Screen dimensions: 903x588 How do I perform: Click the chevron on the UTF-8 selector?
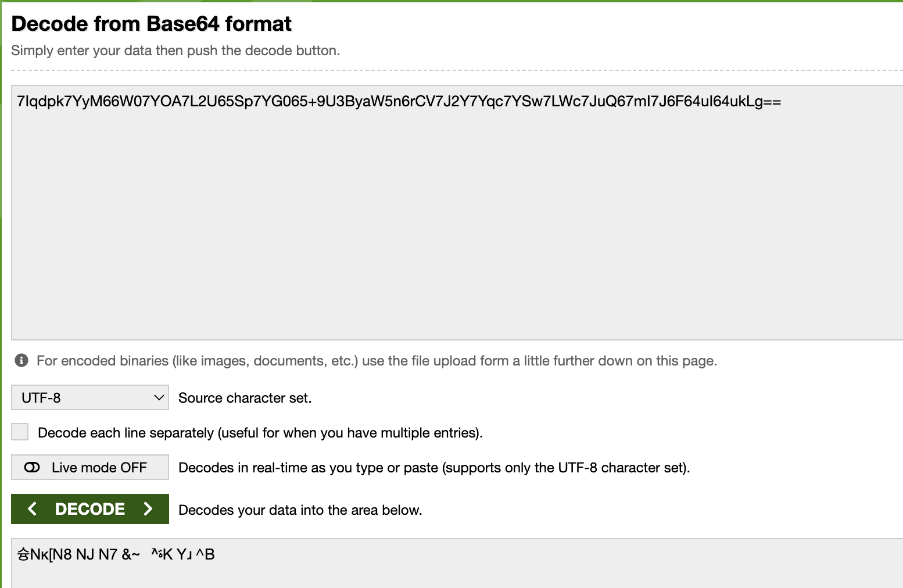point(157,397)
